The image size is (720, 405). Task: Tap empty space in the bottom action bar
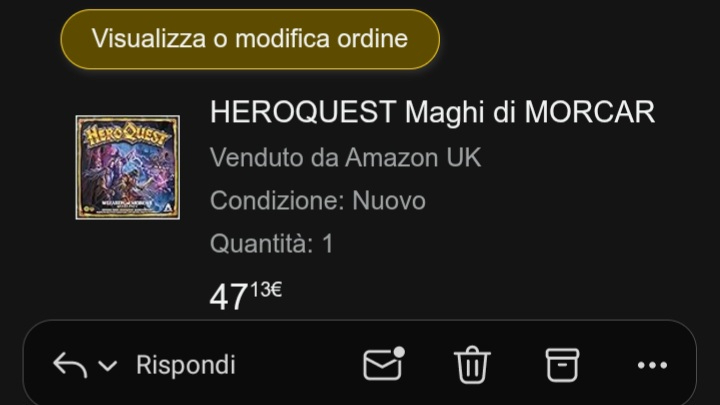298,365
